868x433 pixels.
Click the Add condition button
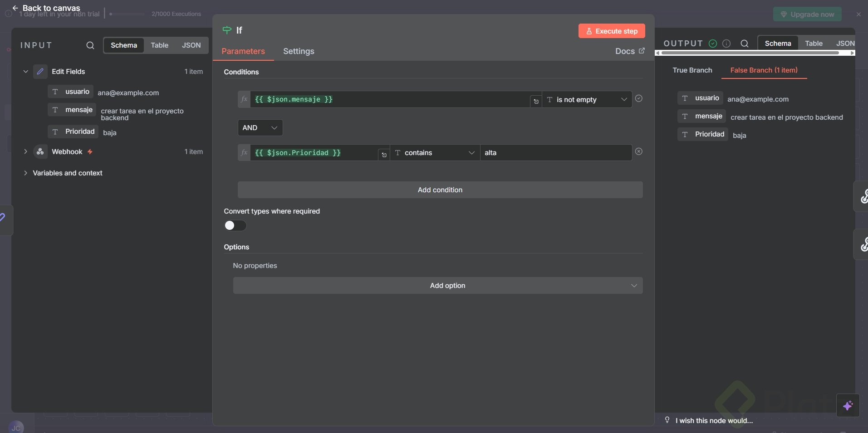[x=440, y=190]
